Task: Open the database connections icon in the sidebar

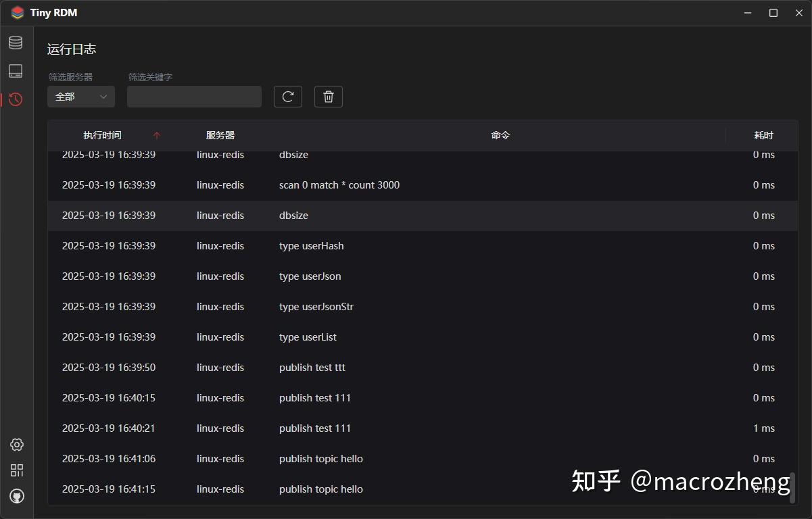Action: pyautogui.click(x=16, y=42)
